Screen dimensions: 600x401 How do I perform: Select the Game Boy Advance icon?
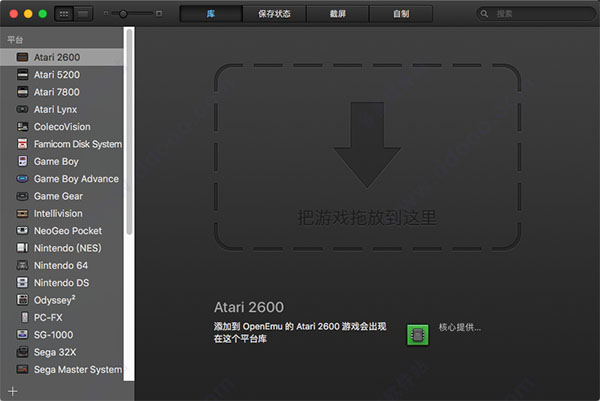23,179
